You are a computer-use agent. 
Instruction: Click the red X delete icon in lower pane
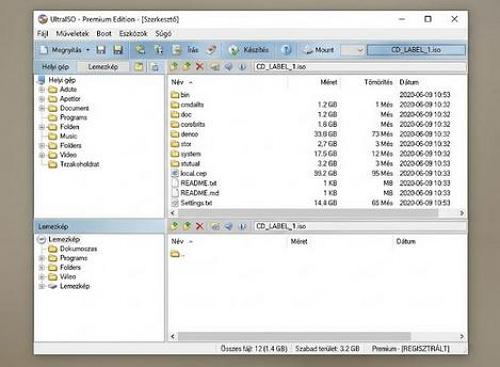[200, 226]
